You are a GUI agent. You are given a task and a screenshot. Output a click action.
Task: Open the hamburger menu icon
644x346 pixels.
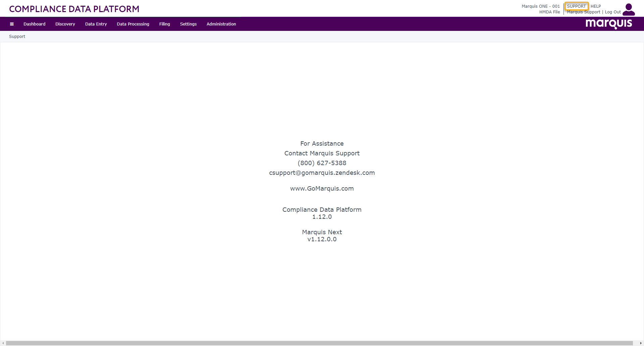[12, 24]
